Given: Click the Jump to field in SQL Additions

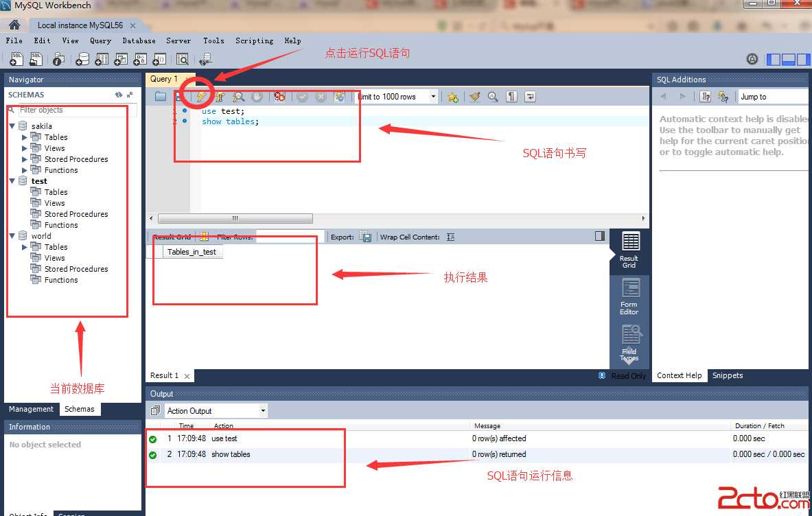Looking at the screenshot, I should [x=774, y=97].
